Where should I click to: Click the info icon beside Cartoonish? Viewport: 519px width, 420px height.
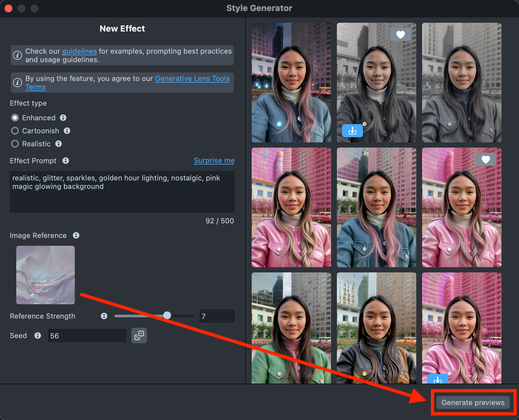pyautogui.click(x=67, y=131)
